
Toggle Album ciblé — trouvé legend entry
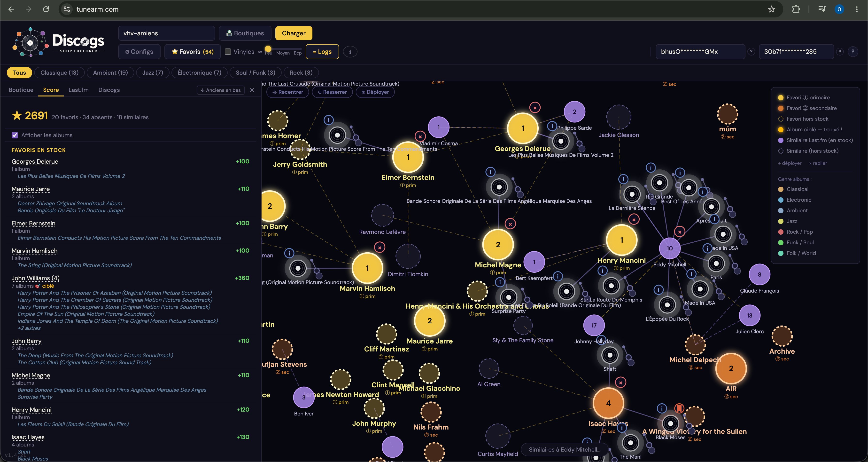(810, 129)
